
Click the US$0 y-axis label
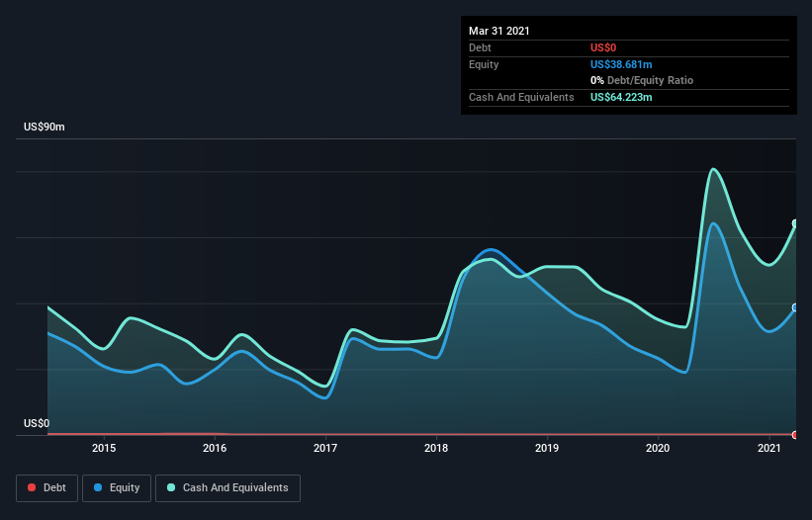(37, 423)
